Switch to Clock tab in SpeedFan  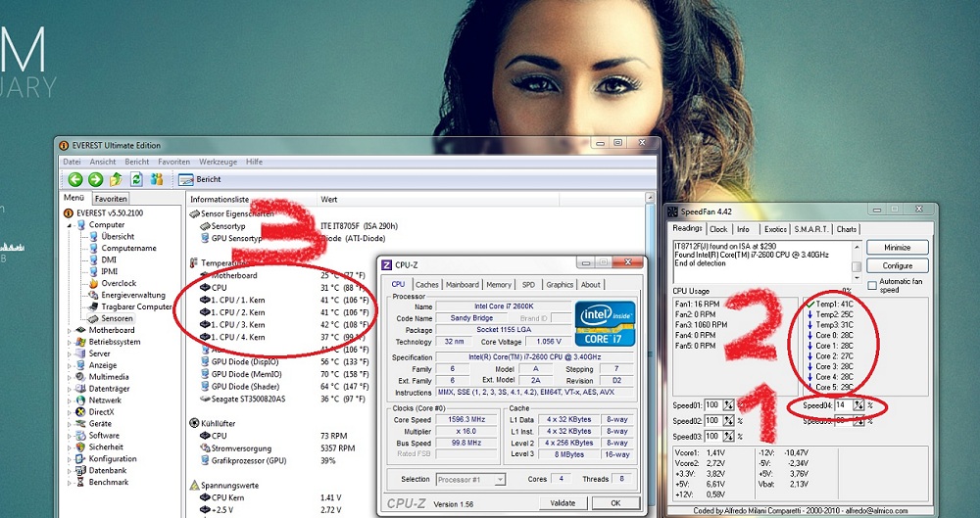718,229
